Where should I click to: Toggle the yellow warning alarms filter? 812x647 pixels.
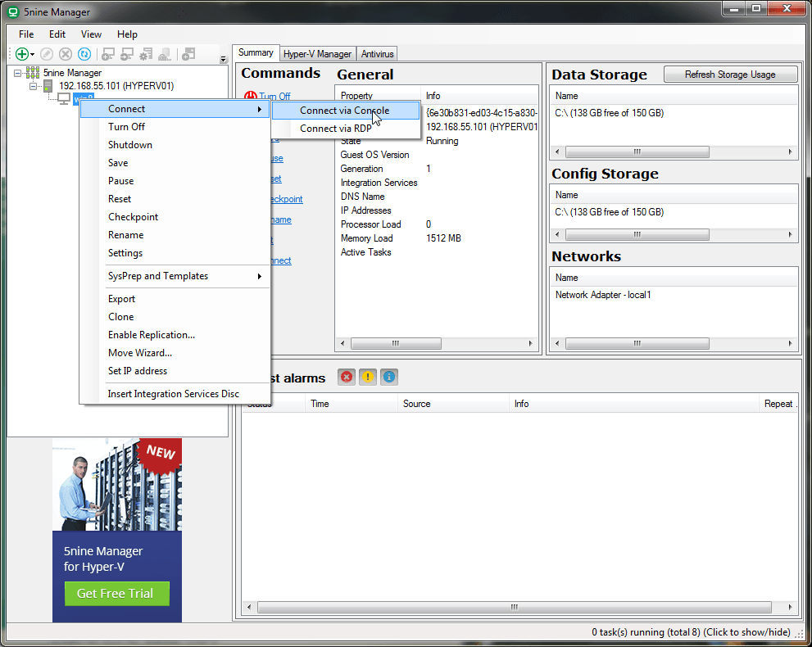[368, 377]
